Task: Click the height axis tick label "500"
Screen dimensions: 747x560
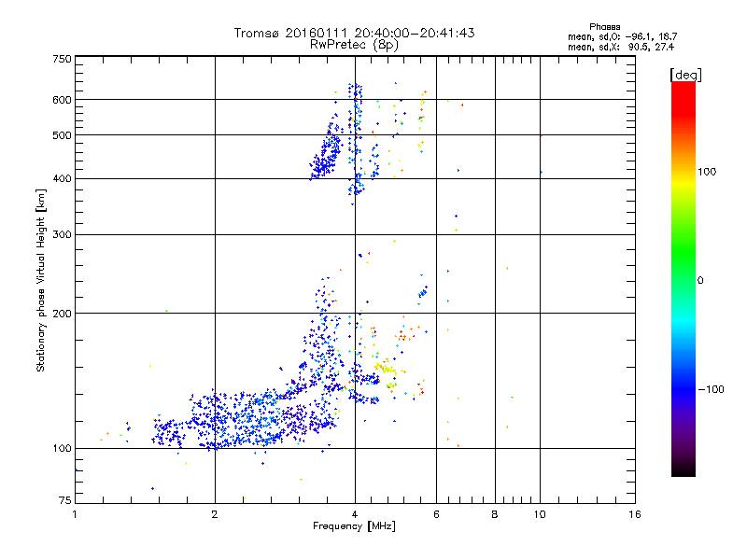Action: (62, 135)
